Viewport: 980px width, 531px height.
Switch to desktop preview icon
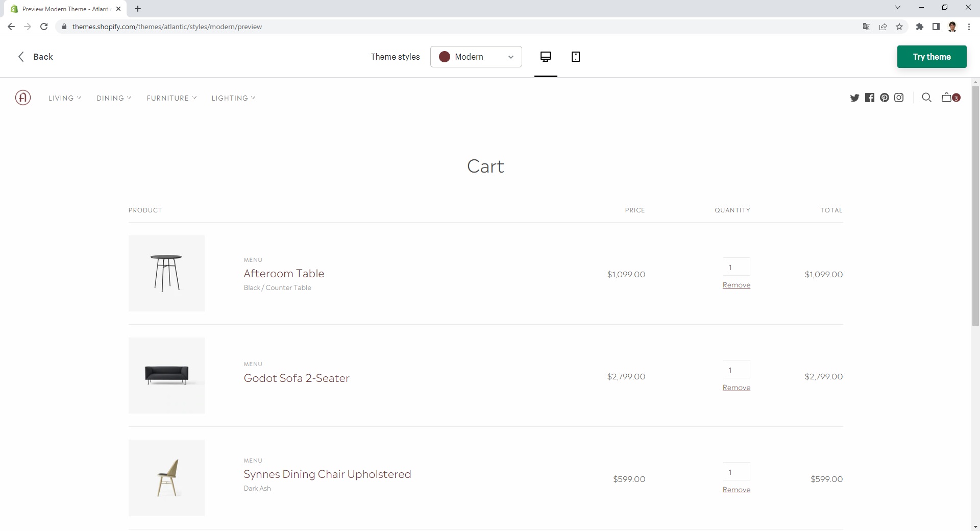546,57
